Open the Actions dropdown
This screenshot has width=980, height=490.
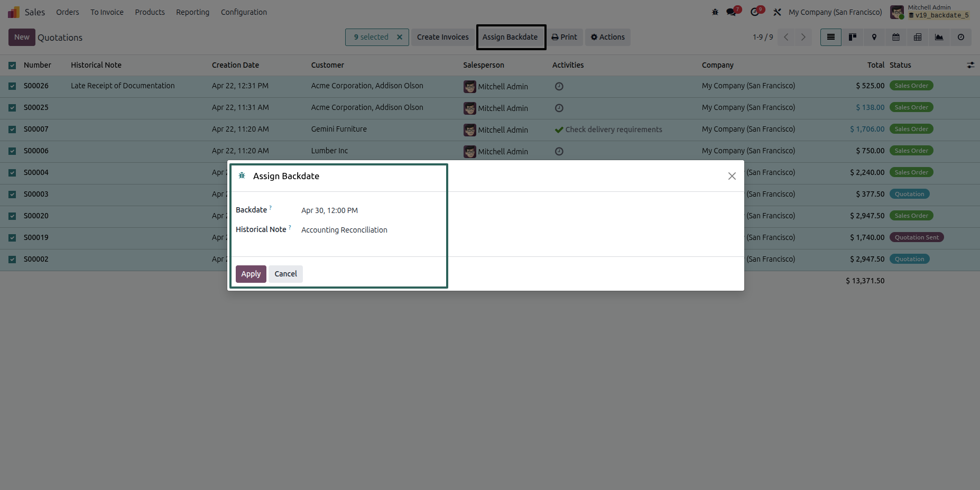pos(608,37)
